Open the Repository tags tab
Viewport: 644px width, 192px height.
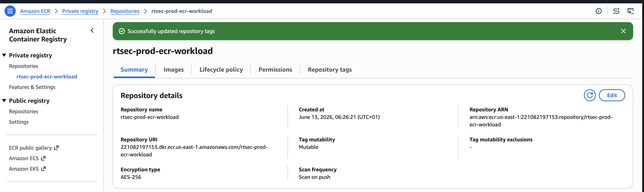[x=330, y=70]
